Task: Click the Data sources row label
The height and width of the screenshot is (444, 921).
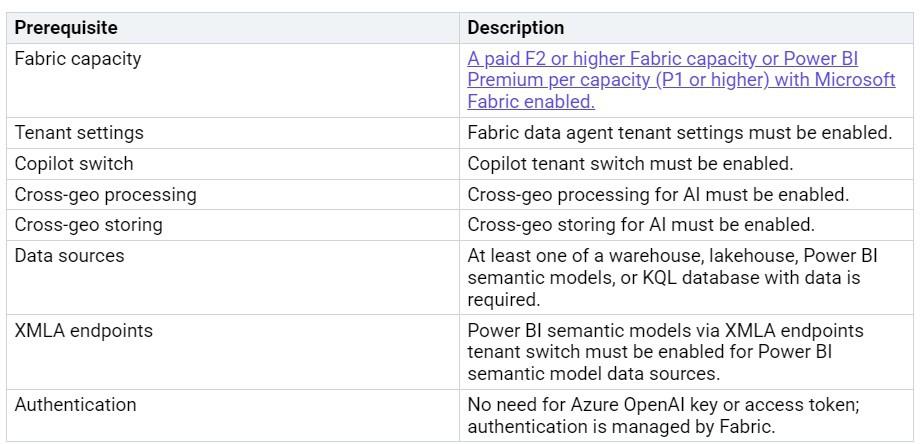Action: coord(69,256)
